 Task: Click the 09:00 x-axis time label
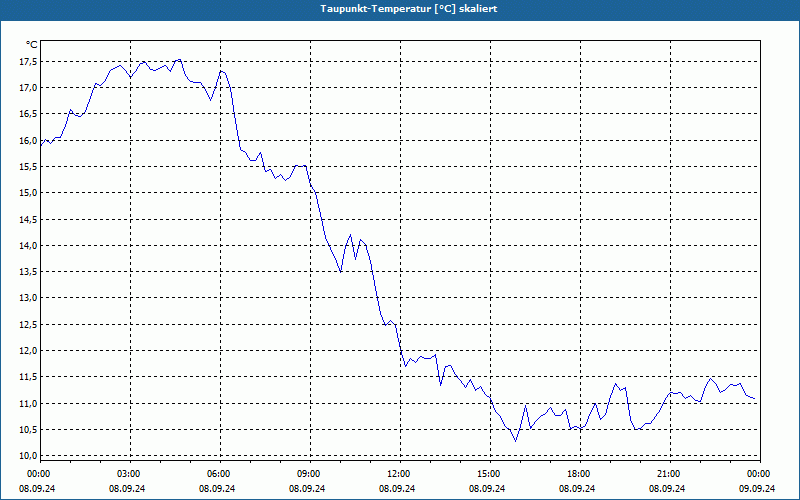(x=309, y=474)
